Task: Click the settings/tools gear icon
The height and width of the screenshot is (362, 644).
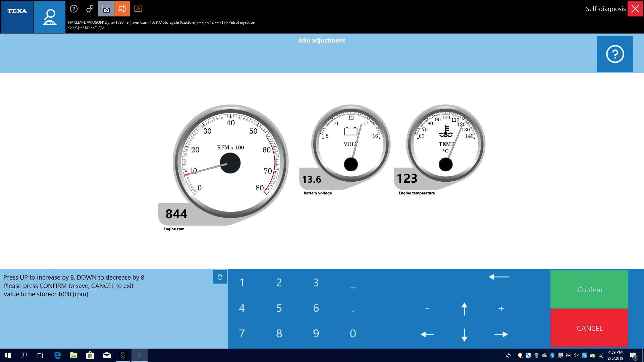Action: pyautogui.click(x=89, y=9)
